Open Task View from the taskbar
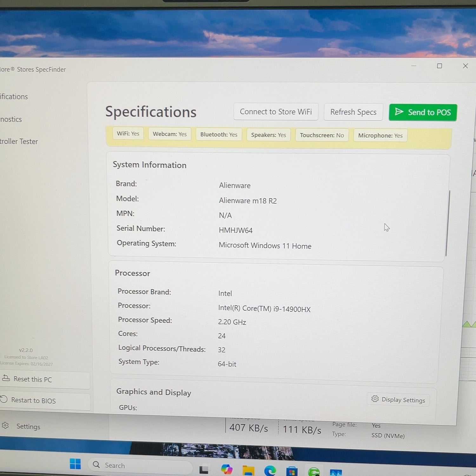Image resolution: width=476 pixels, height=476 pixels. tap(204, 469)
